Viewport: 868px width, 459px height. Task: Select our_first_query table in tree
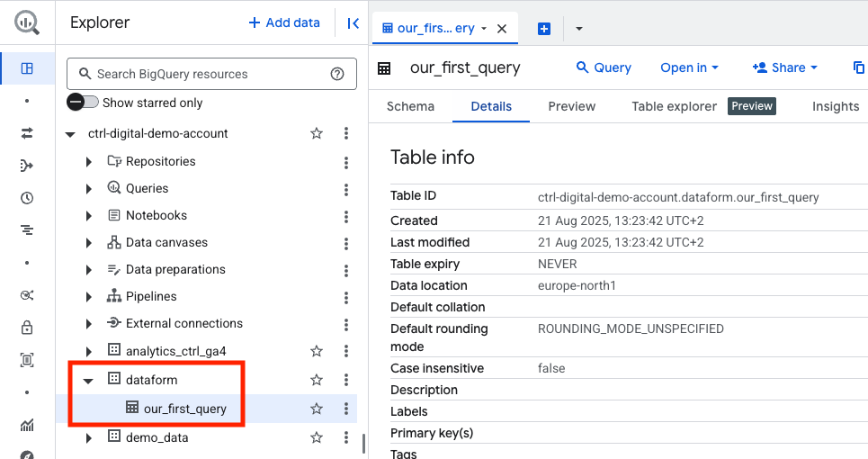(185, 409)
